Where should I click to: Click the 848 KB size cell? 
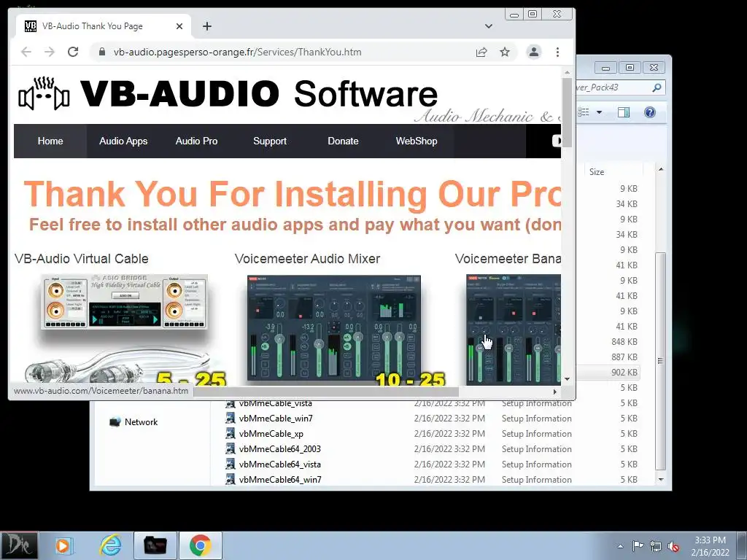pyautogui.click(x=624, y=342)
